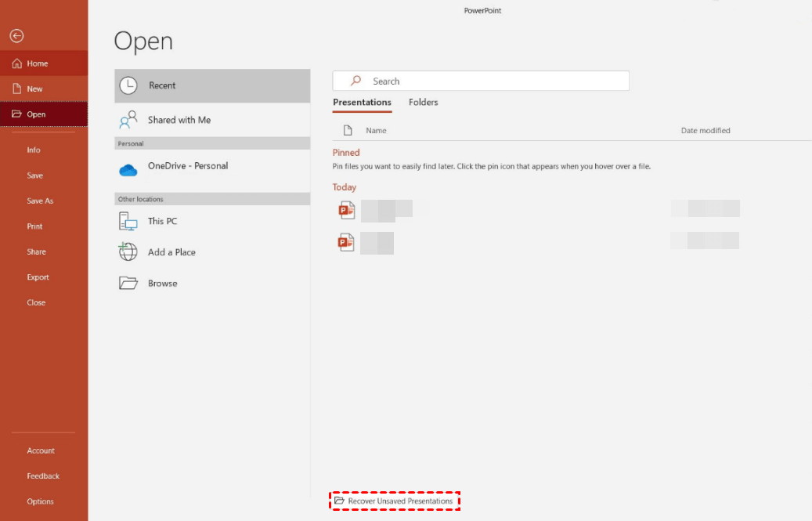Click the file type column icon
This screenshot has width=812, height=521.
(x=348, y=131)
